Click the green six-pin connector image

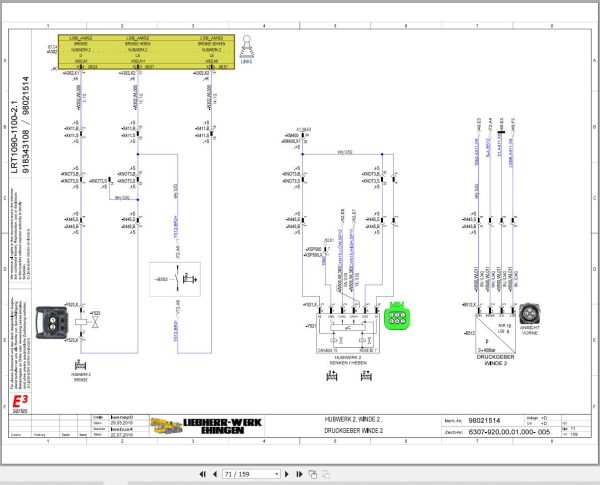coord(397,315)
